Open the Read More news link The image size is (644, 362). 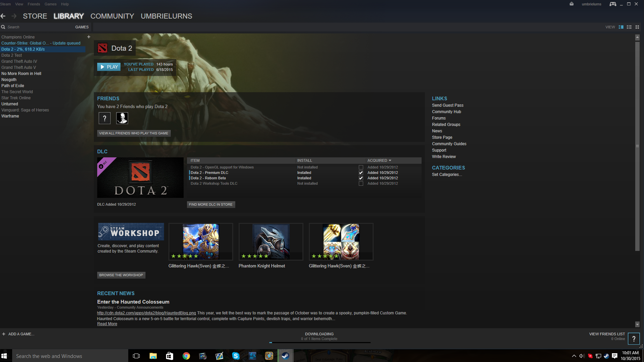coord(107,324)
